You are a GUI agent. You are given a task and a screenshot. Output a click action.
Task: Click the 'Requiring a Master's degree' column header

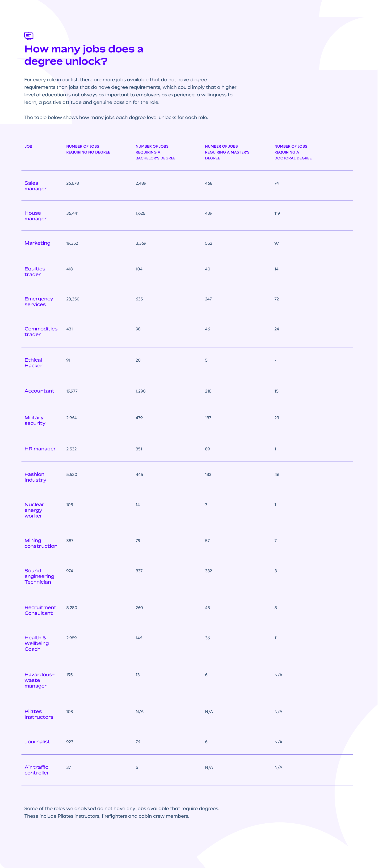pos(227,152)
